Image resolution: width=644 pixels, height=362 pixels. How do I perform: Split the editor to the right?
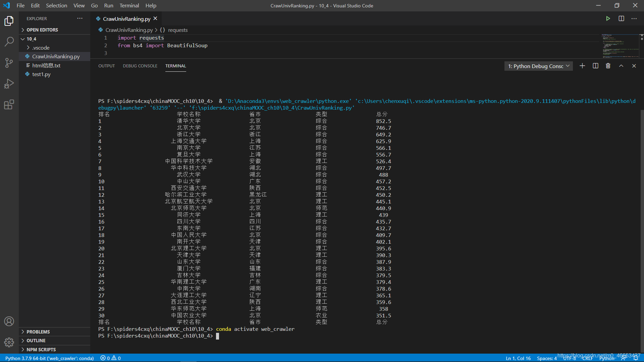click(x=621, y=19)
